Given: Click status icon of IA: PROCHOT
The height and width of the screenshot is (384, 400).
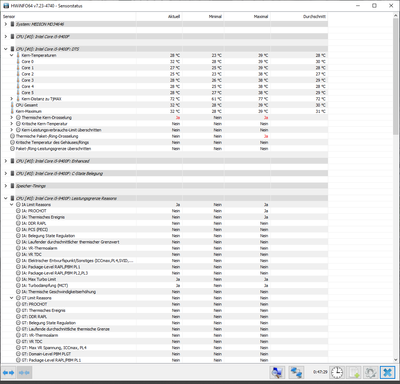Looking at the screenshot, I should tap(18, 211).
